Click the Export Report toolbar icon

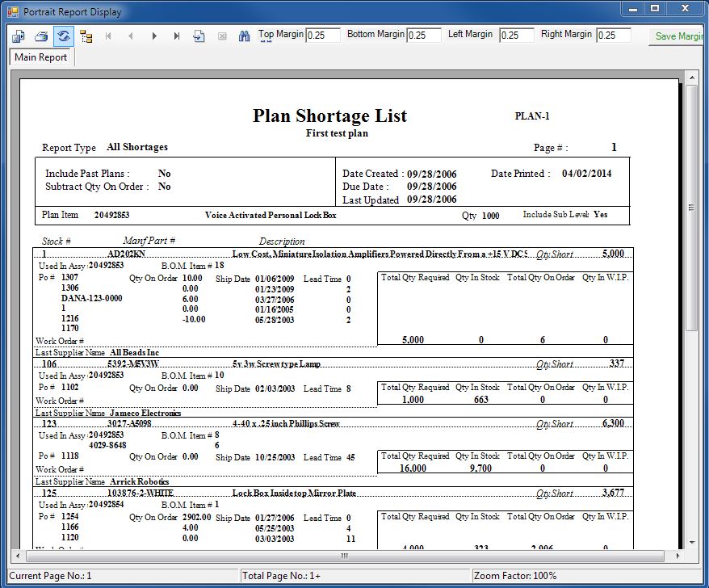(19, 36)
